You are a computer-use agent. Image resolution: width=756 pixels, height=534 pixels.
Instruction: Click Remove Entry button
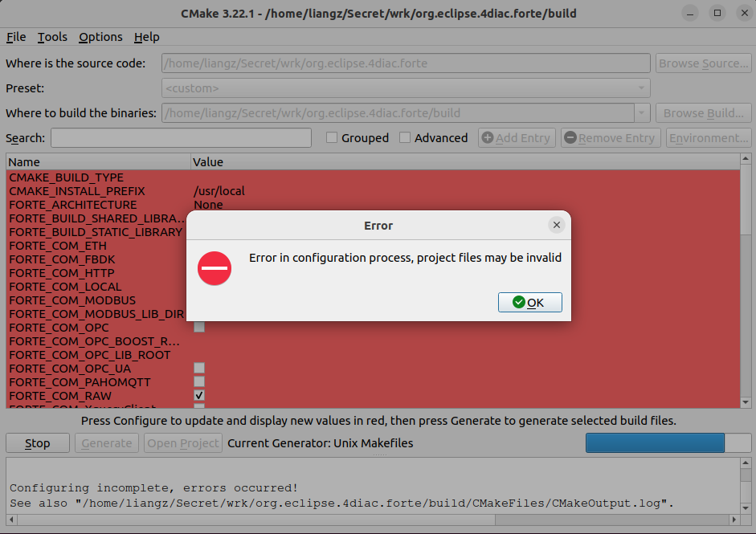coord(611,138)
